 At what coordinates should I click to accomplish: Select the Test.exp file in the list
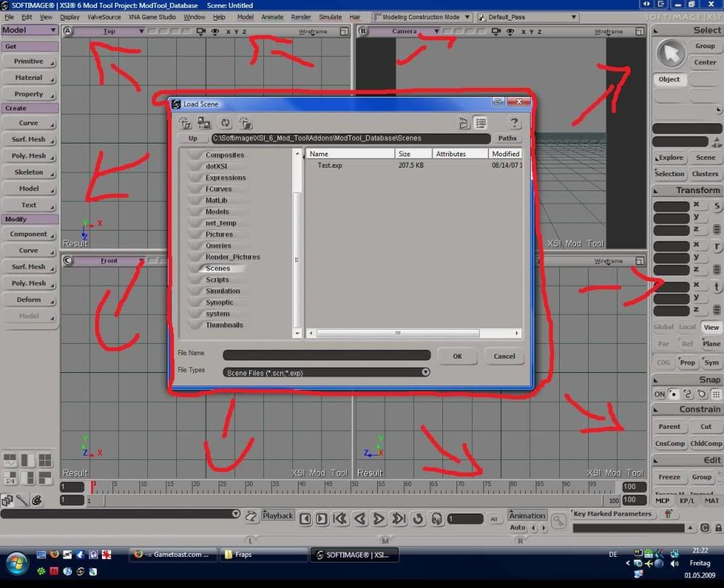tap(330, 166)
